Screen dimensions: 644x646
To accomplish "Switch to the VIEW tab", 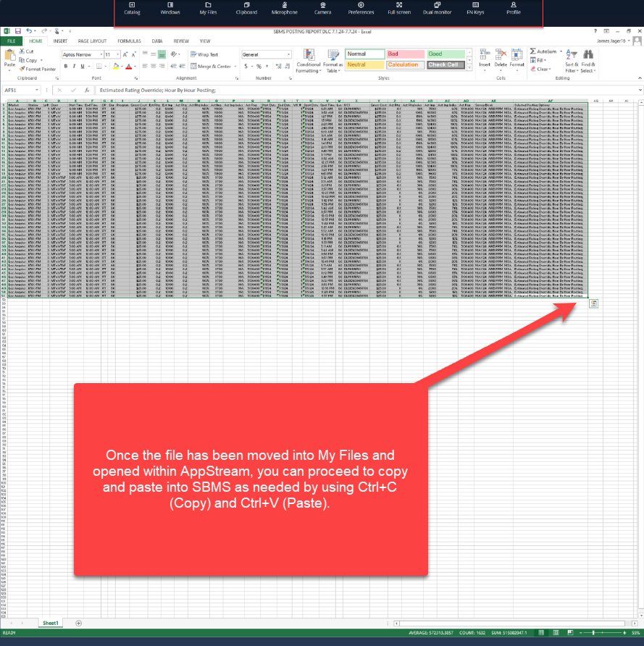I will point(205,41).
